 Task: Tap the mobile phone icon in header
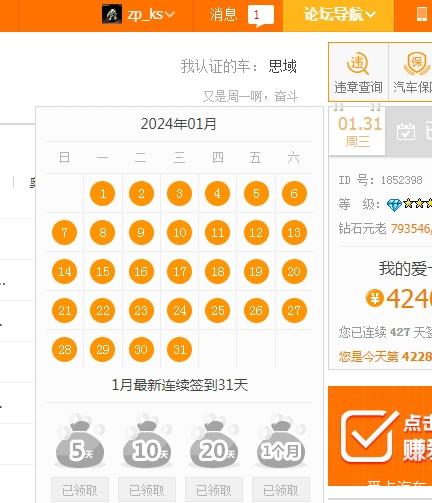click(422, 15)
